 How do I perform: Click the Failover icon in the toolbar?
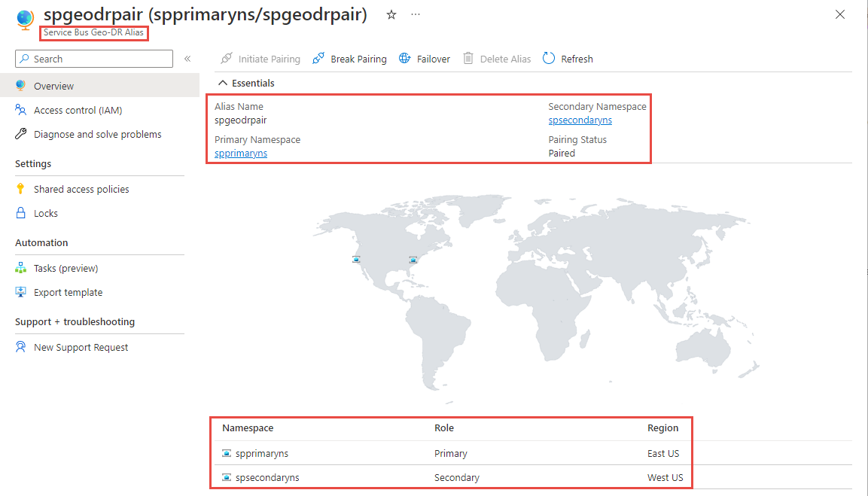(405, 59)
